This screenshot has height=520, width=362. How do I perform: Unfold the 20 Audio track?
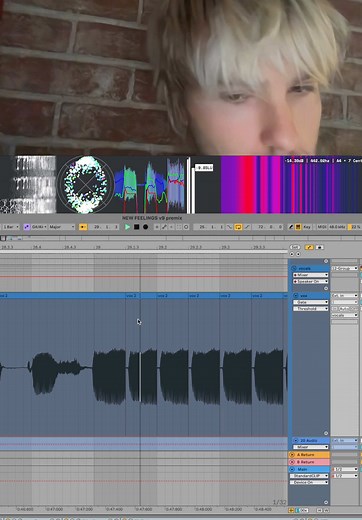[x=295, y=440]
